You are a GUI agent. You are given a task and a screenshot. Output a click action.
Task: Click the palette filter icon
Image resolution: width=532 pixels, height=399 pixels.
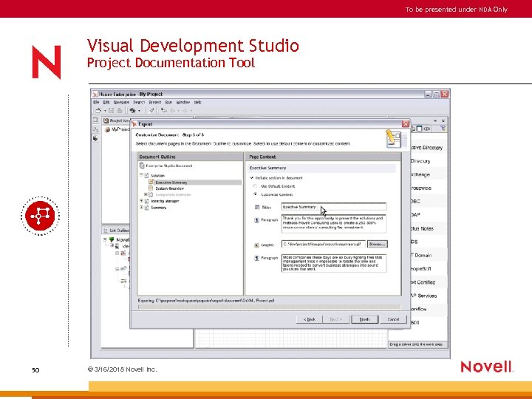click(443, 129)
